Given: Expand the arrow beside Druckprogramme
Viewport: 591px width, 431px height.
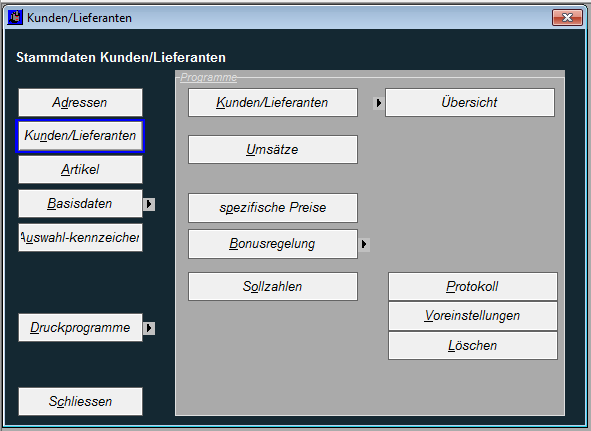Looking at the screenshot, I should point(149,328).
